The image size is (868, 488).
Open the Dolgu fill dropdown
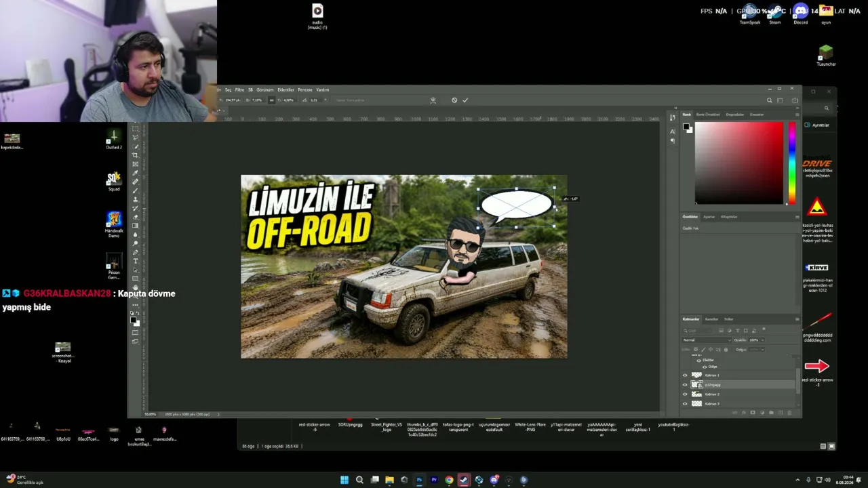[x=762, y=350]
